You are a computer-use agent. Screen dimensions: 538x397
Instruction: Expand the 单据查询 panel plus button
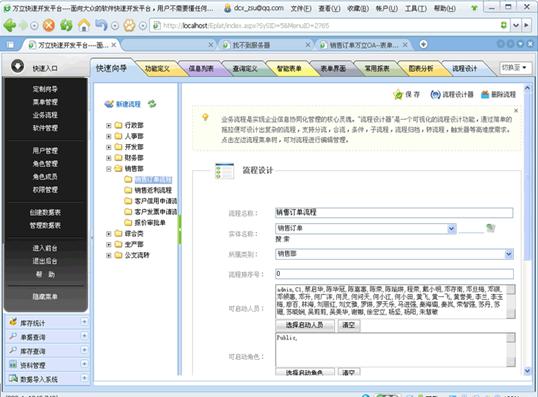tap(84, 336)
